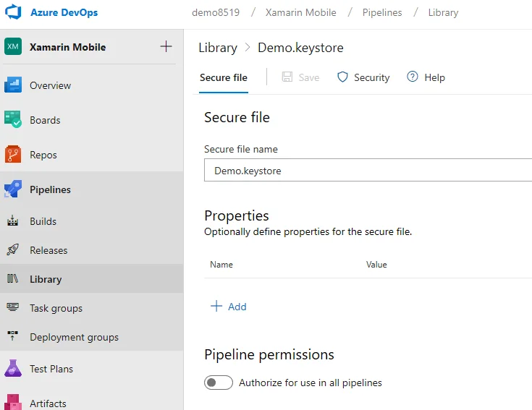Screen dimensions: 532x410
Task: Click the Builds icon
Action: coord(12,221)
